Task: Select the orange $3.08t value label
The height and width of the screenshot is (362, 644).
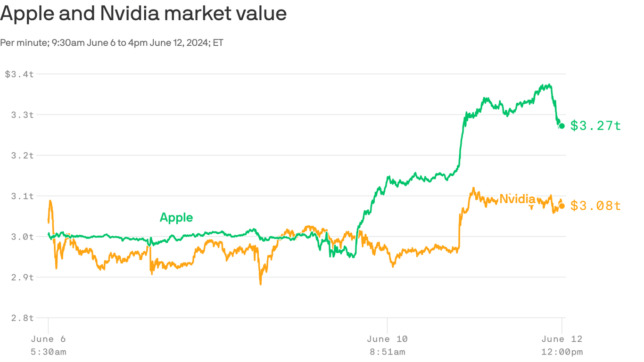Action: coord(595,206)
